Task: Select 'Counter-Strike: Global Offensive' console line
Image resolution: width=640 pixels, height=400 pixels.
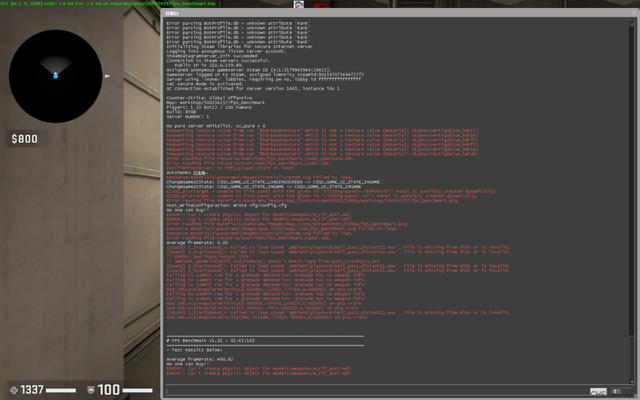Action: point(209,98)
